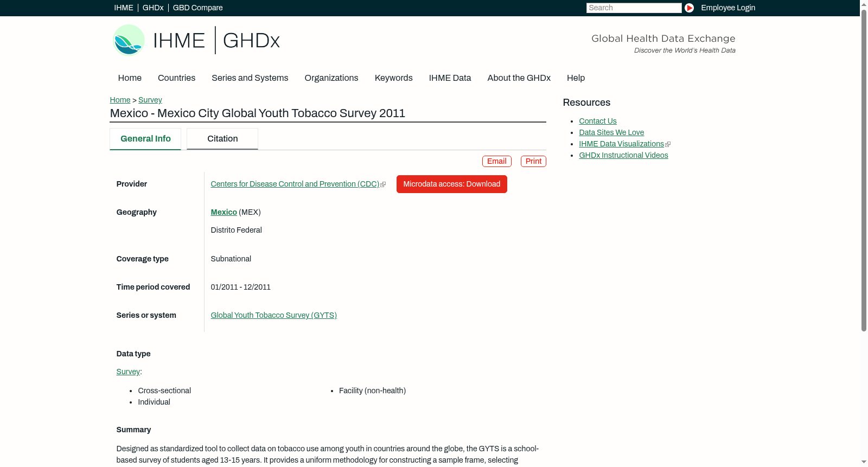This screenshot has height=467, width=868.
Task: Go to Home in main navigation
Action: [x=130, y=78]
